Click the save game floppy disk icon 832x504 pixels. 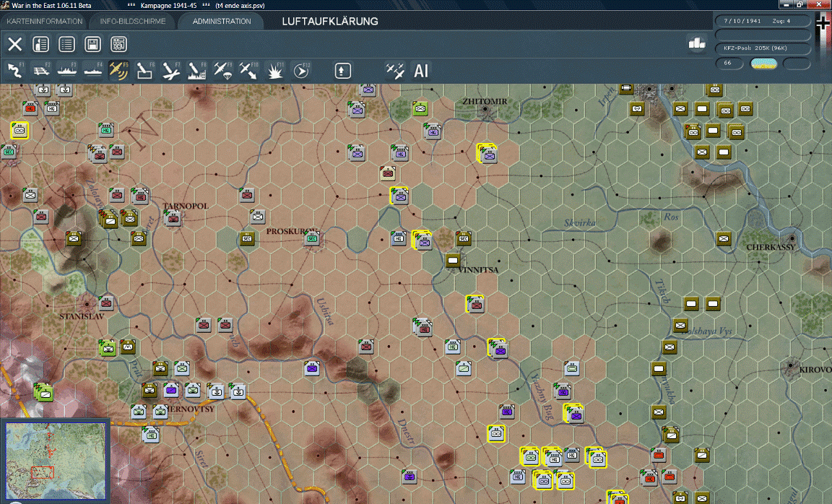pyautogui.click(x=93, y=44)
